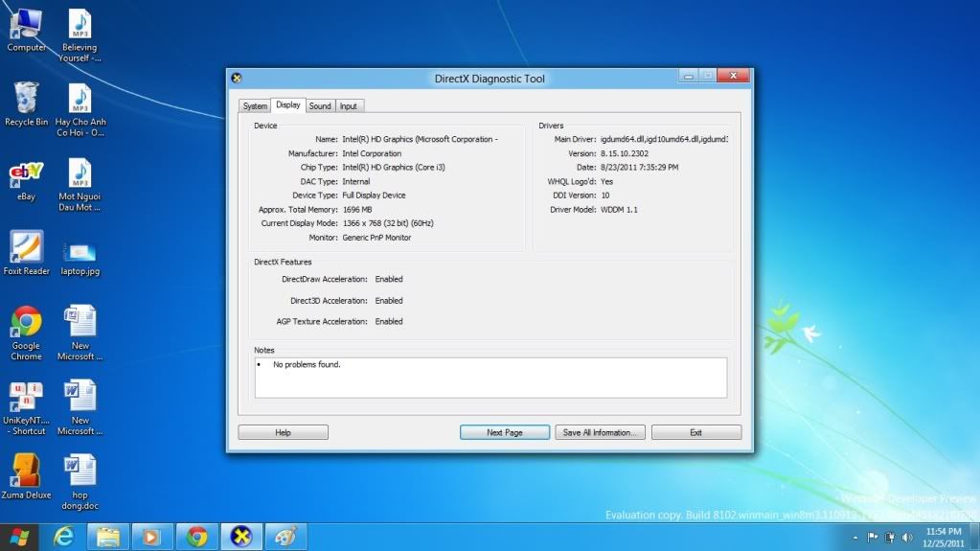Image resolution: width=980 pixels, height=551 pixels.
Task: Click the DDI Version 10 value
Action: click(x=605, y=195)
